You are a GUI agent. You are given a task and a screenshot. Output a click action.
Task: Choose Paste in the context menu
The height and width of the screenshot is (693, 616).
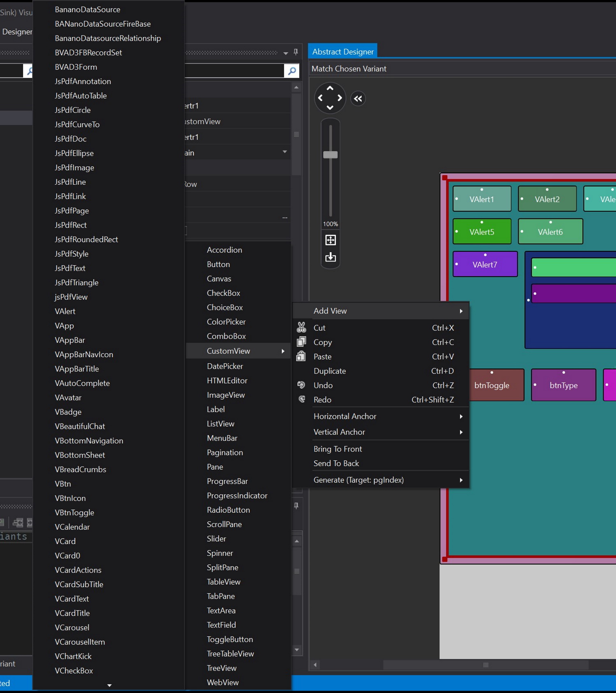tap(322, 356)
